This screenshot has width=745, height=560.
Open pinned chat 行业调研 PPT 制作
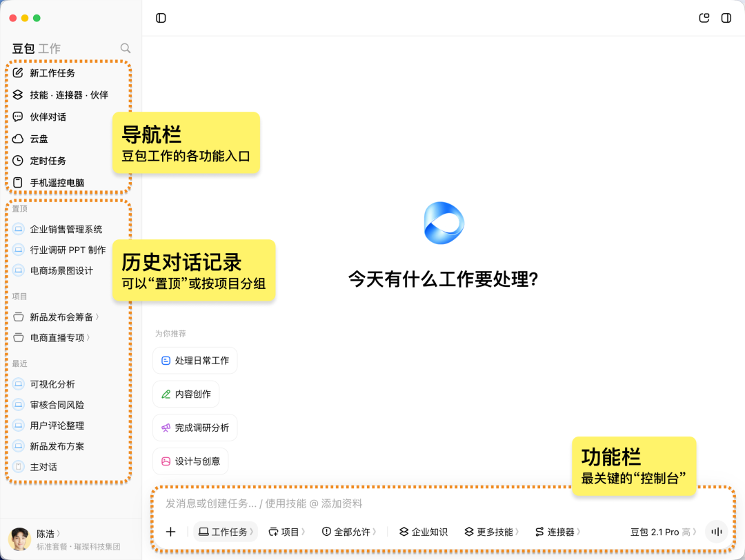(x=69, y=250)
